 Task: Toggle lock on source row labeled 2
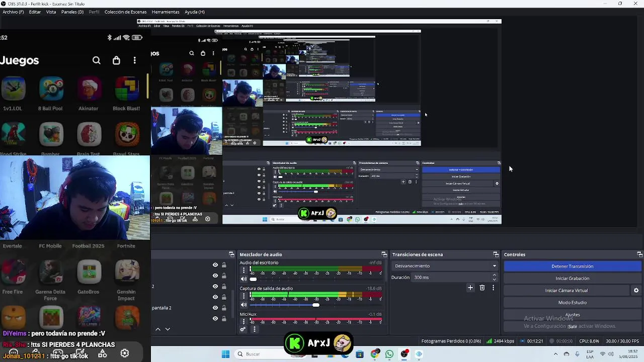(224, 286)
